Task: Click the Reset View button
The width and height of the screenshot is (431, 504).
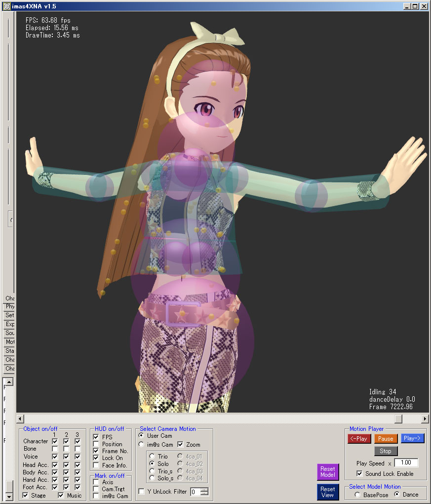Action: click(328, 492)
